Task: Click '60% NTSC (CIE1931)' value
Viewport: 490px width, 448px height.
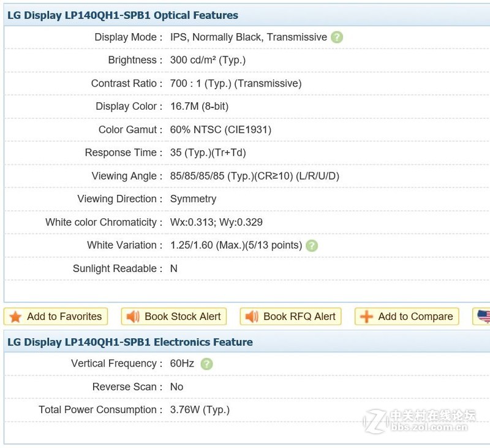Action: [221, 130]
